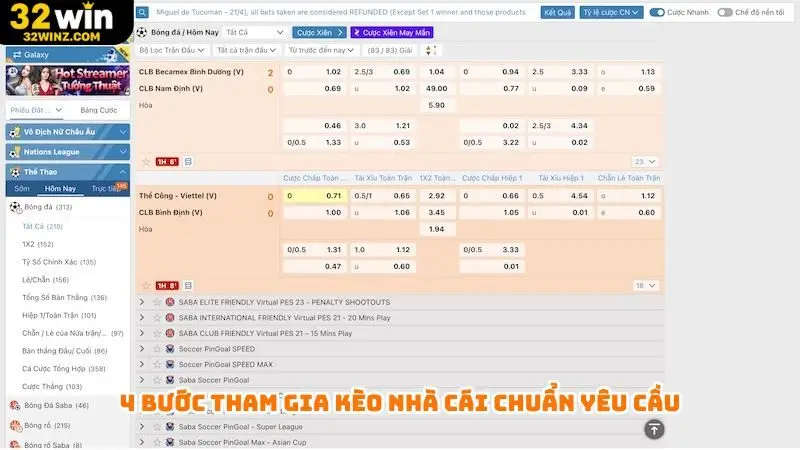Image resolution: width=800 pixels, height=450 pixels.
Task: Expand SABA ELITE FRIENDLY Virtual PES 23 league
Action: pyautogui.click(x=142, y=302)
